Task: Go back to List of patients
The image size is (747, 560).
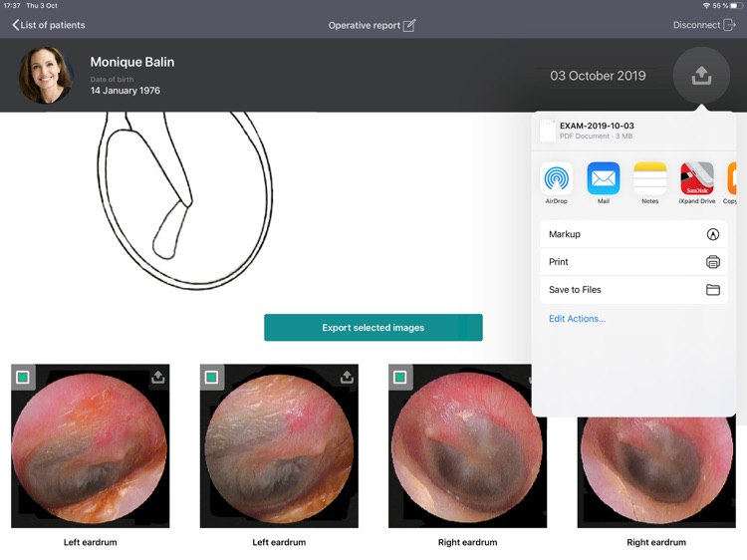Action: 49,25
